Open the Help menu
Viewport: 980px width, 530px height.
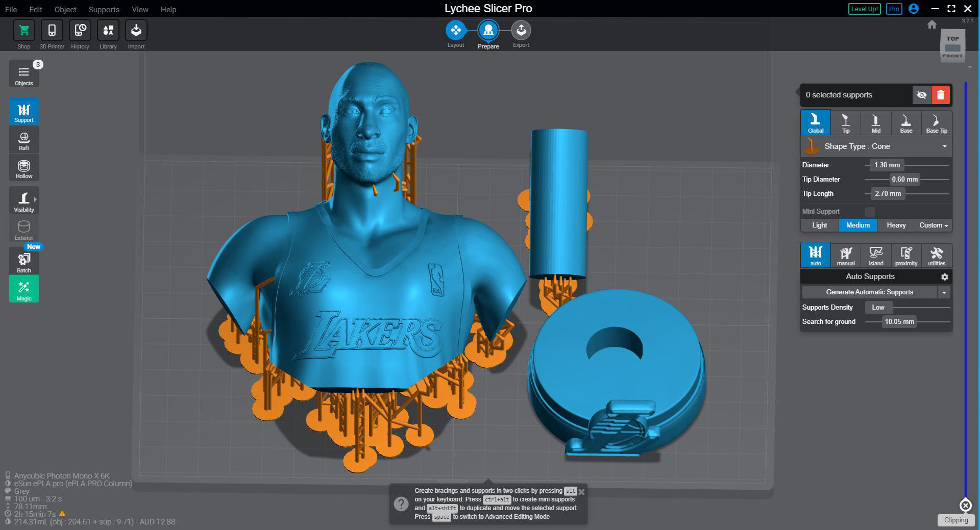point(168,9)
